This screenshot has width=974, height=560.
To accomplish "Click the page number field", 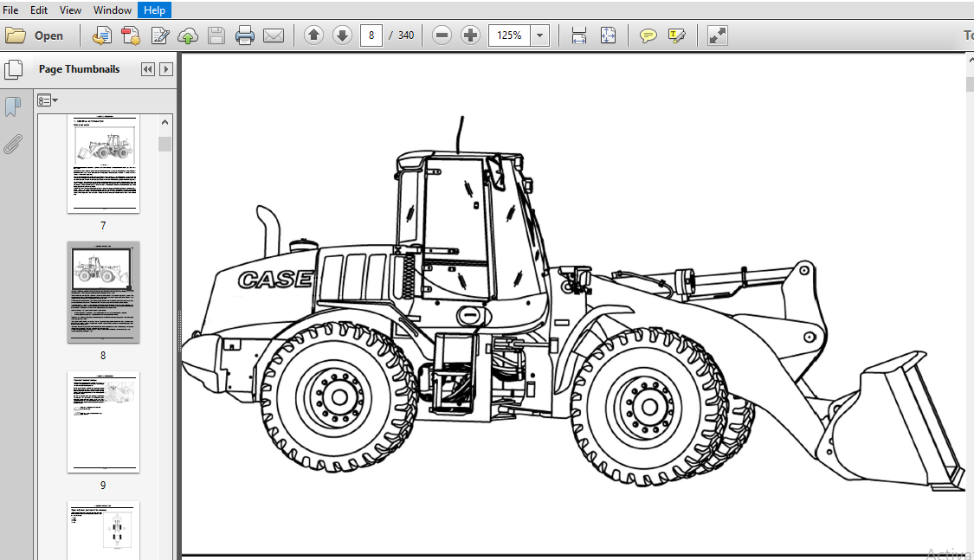I will pyautogui.click(x=371, y=35).
